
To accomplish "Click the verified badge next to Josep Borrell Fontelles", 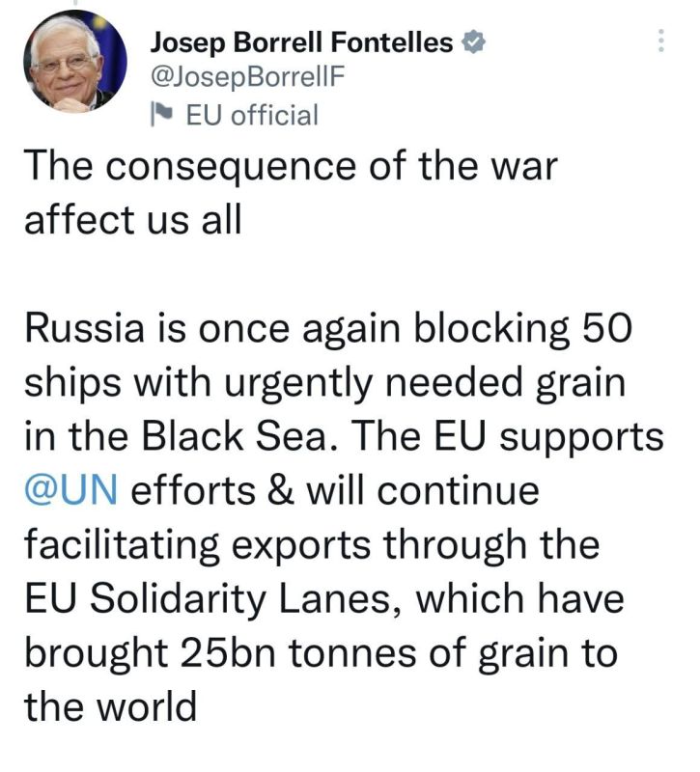I will point(472,42).
